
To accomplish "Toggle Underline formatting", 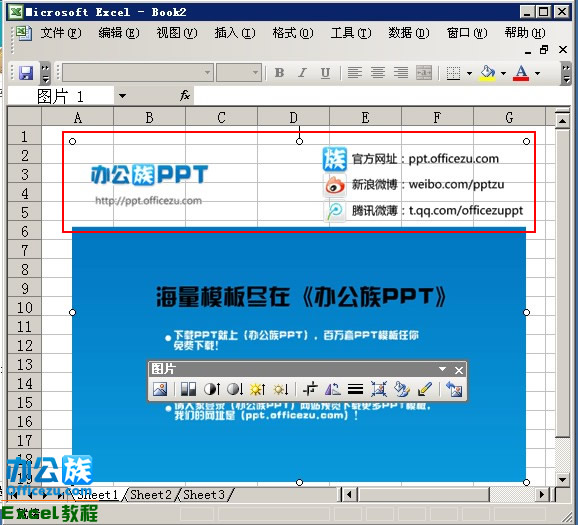I will point(325,73).
